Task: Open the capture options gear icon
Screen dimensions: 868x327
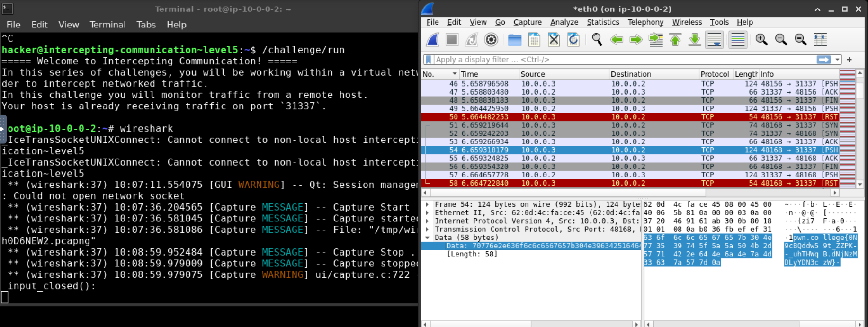Action: pos(492,40)
